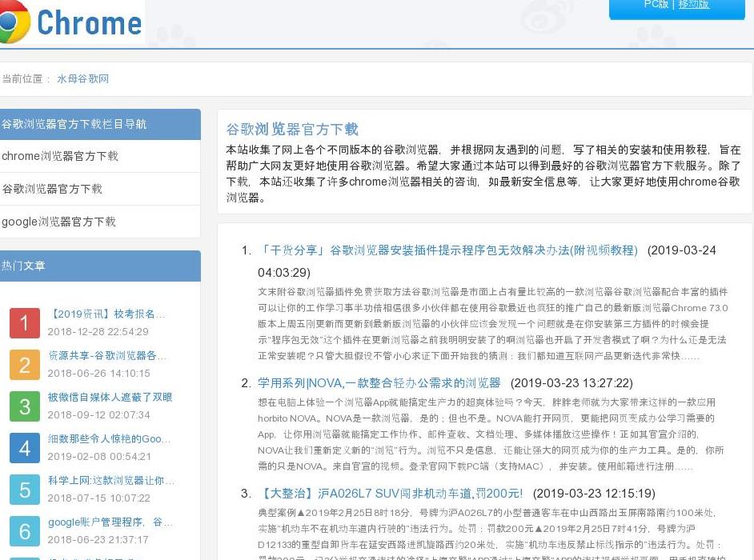Screen dimensions: 754x560
Task: Click date 2019-02-08 00:54:21
Action: pyautogui.click(x=99, y=457)
